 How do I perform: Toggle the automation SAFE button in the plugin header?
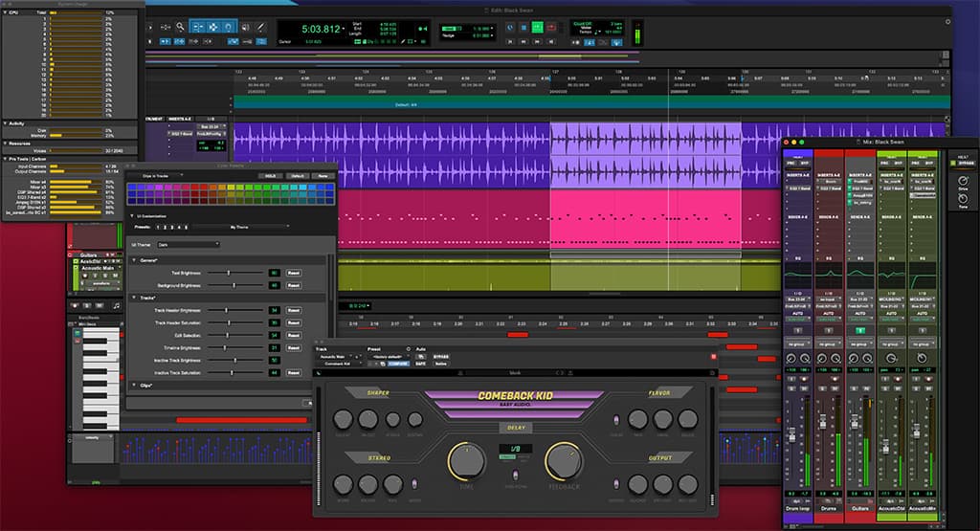click(421, 364)
